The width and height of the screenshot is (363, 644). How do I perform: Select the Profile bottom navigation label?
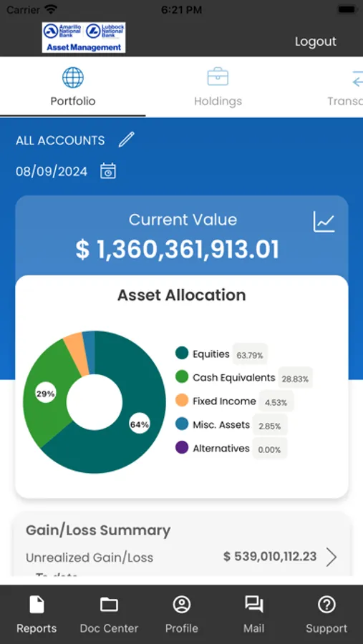[x=181, y=628]
